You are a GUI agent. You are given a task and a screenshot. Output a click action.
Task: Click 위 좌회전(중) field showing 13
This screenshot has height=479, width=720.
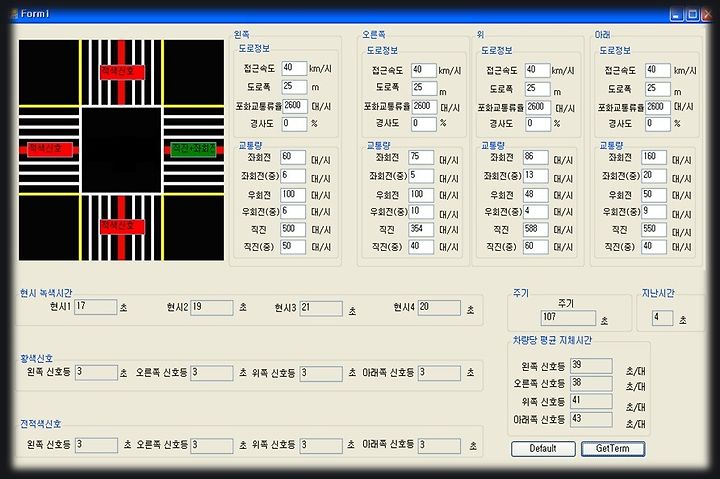535,176
